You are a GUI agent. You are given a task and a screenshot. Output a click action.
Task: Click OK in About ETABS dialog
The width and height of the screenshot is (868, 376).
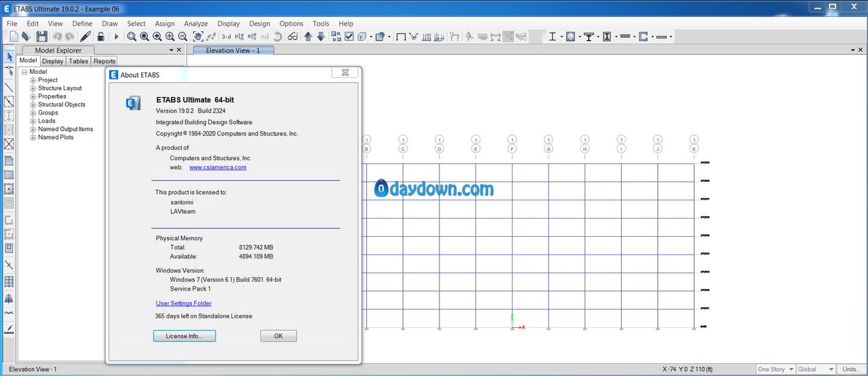coord(278,336)
